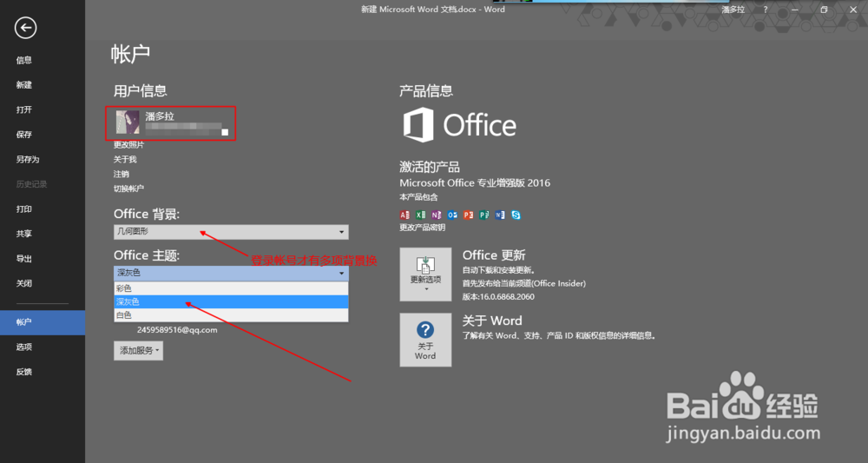Click the user profile photo thumbnail
The image size is (868, 463).
coord(128,122)
